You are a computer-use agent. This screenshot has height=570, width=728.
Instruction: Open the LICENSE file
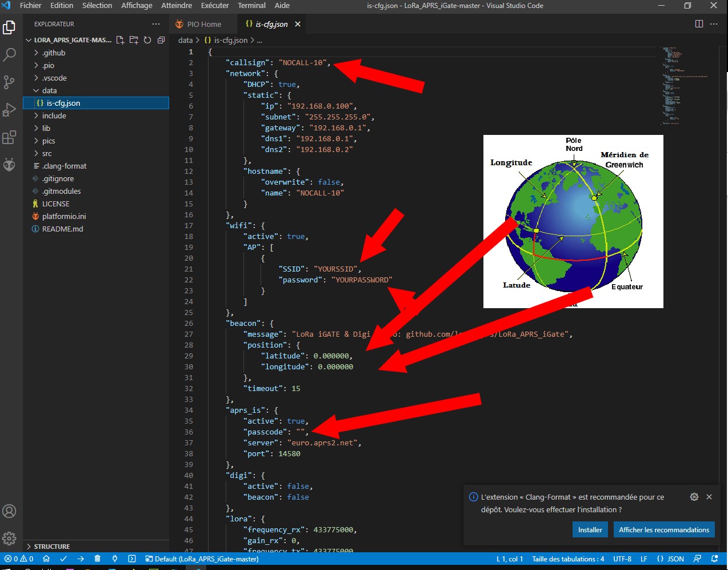[95, 204]
